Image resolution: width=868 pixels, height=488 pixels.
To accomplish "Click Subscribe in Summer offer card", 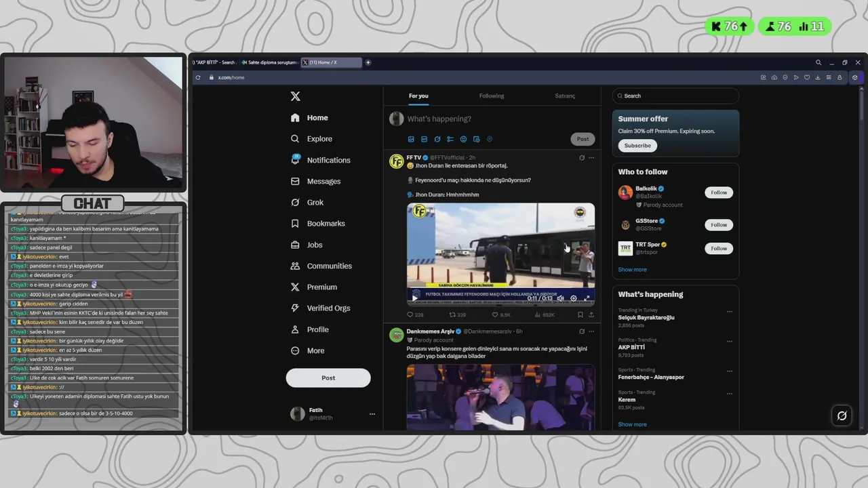I will tap(637, 146).
